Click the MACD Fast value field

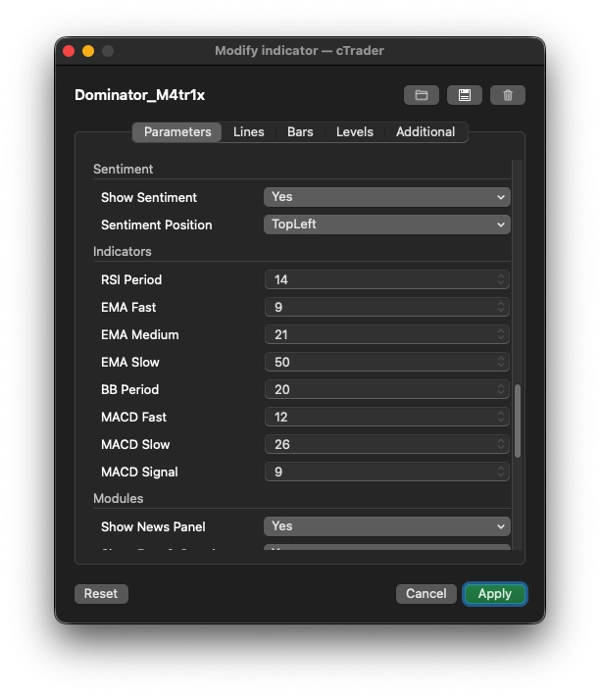coord(387,417)
